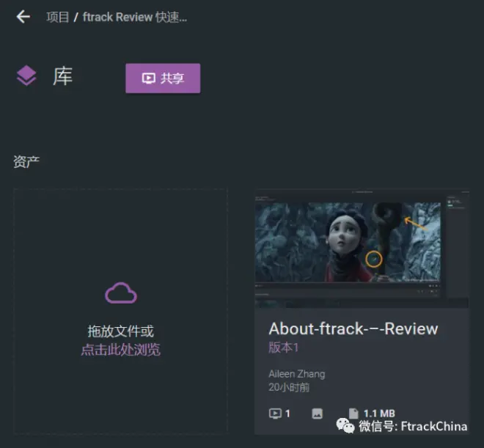Click the WeChat logo icon
Screen dimensions: 484x448
(x=345, y=426)
